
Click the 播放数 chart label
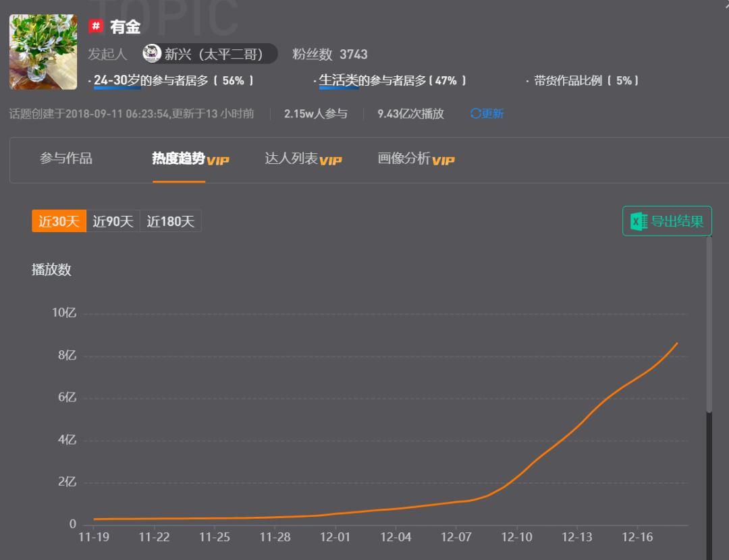[x=51, y=270]
